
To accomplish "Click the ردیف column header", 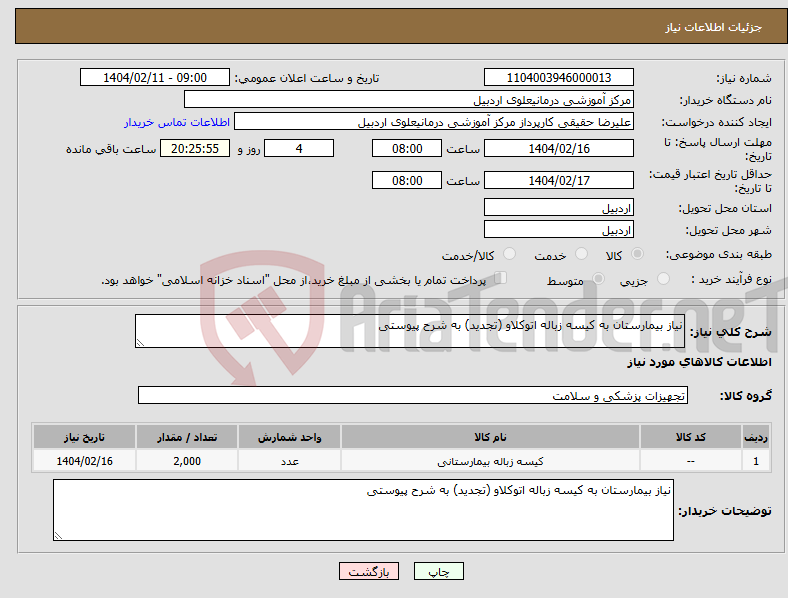I will [756, 437].
